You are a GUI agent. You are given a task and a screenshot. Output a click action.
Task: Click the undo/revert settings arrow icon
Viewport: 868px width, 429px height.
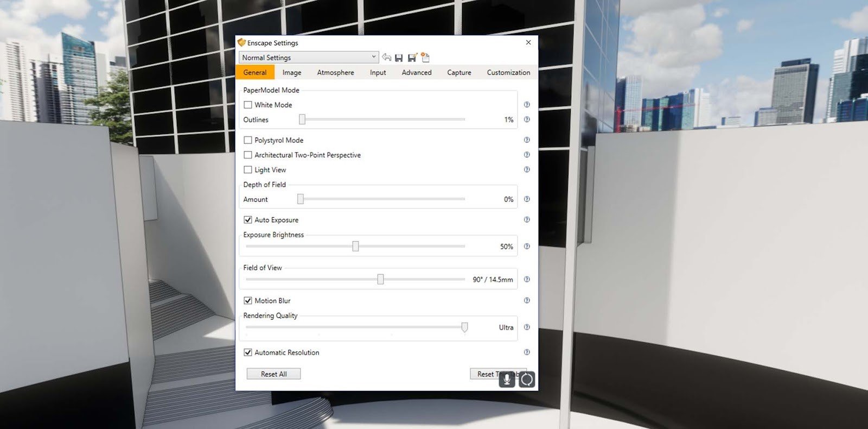point(387,57)
